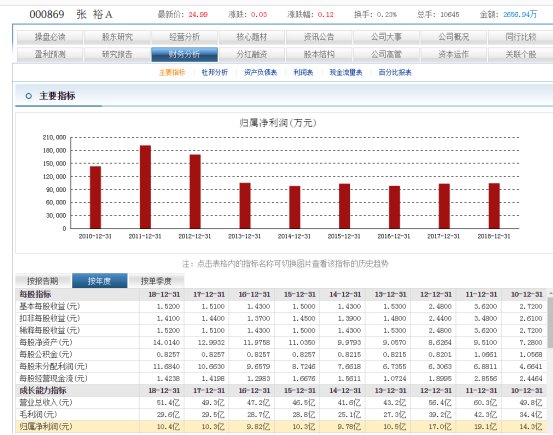
Task: Go to the 杜邦分析 link
Action: [215, 73]
